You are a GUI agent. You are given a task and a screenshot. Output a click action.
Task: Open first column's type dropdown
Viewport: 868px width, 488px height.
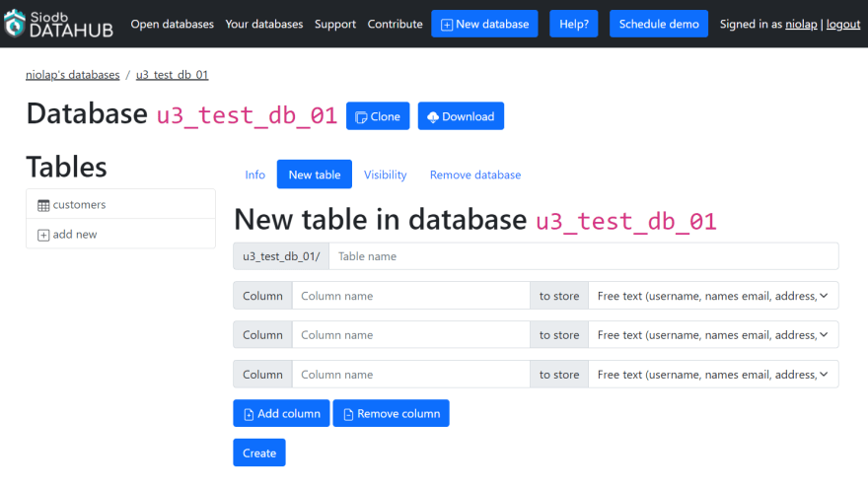[x=713, y=296]
